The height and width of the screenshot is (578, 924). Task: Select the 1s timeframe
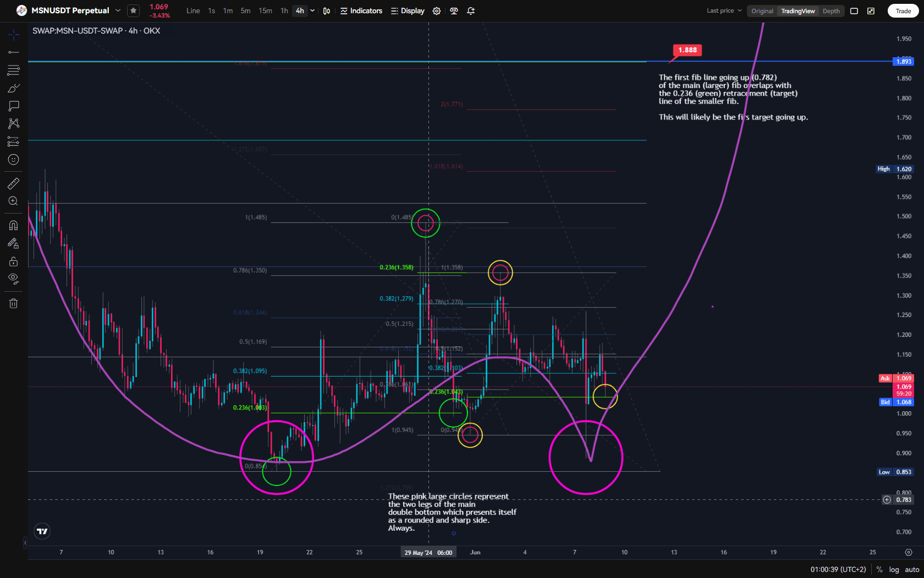click(x=212, y=11)
